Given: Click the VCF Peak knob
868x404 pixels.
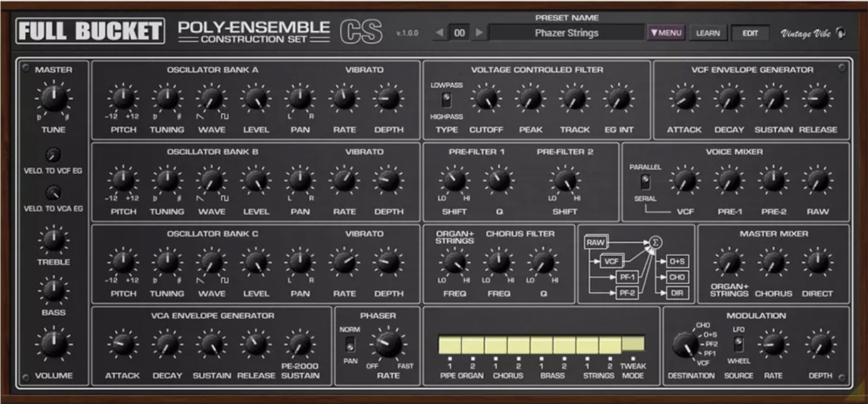Looking at the screenshot, I should (530, 98).
